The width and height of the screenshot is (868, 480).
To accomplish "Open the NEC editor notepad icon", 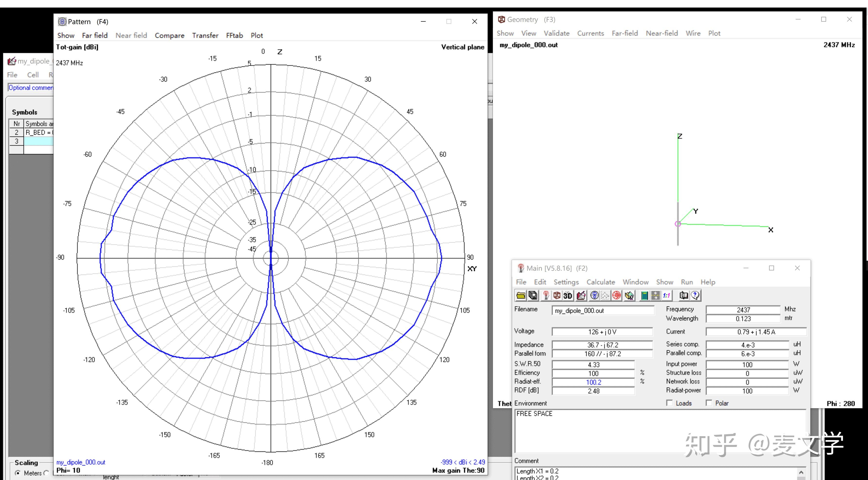I will (581, 295).
